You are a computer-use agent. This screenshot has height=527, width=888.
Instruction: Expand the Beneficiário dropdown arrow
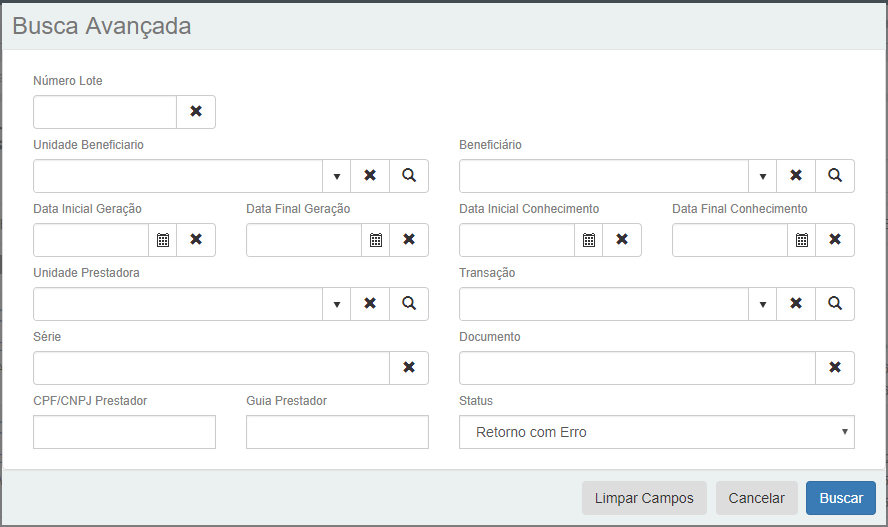tap(763, 176)
